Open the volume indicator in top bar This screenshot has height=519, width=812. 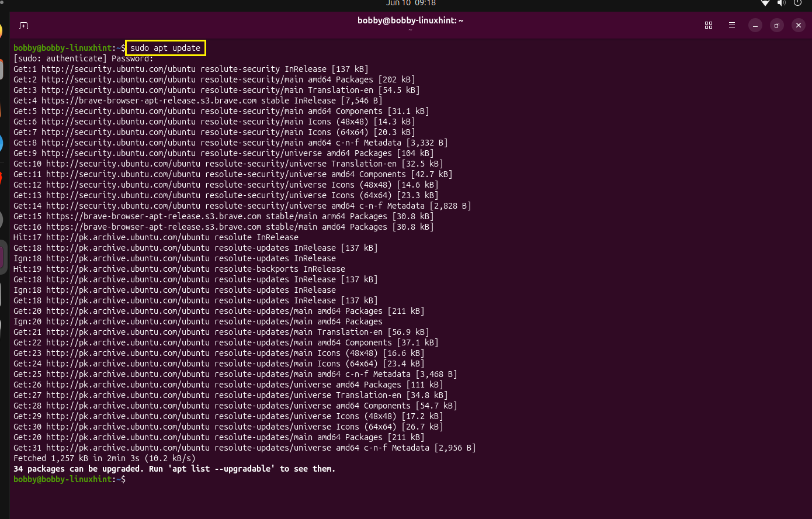coord(782,3)
